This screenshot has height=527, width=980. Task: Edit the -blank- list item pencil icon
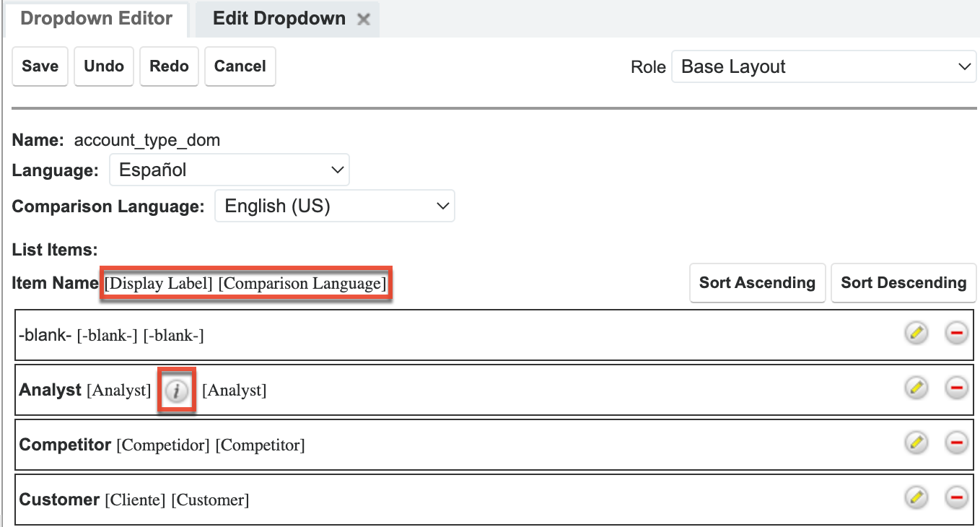pos(916,333)
